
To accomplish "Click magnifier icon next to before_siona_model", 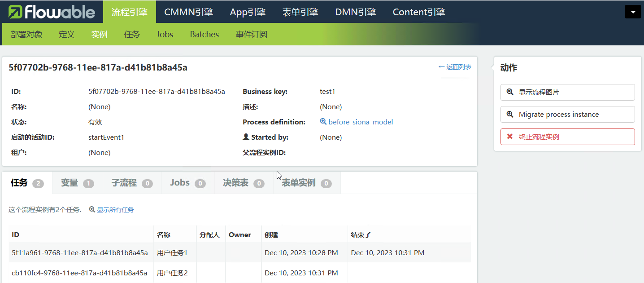I will coord(323,122).
